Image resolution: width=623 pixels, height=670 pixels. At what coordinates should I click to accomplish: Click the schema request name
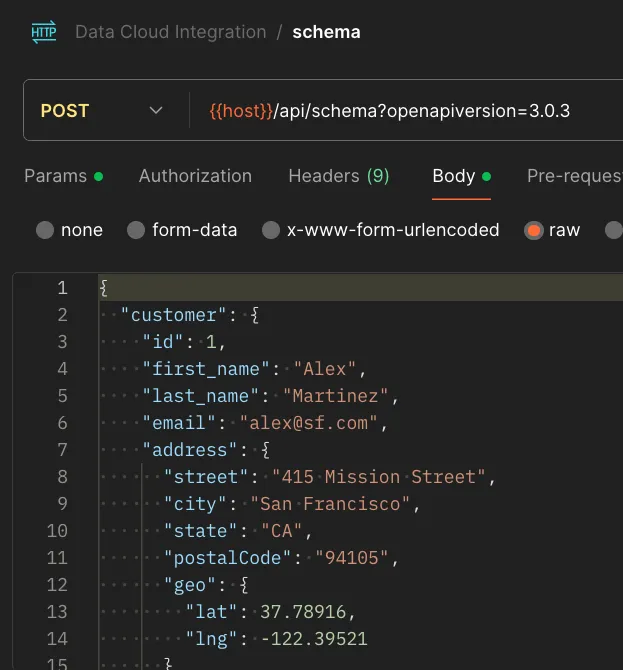click(326, 32)
